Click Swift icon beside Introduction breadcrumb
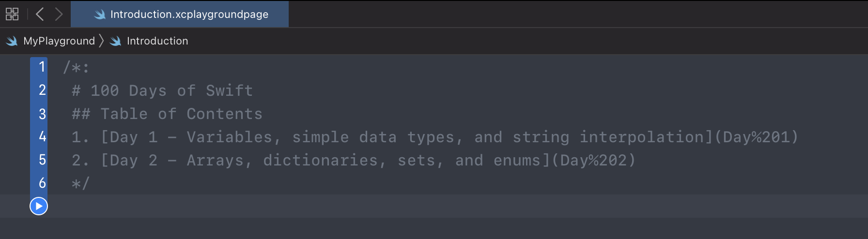Viewport: 868px width, 239px height. point(116,41)
